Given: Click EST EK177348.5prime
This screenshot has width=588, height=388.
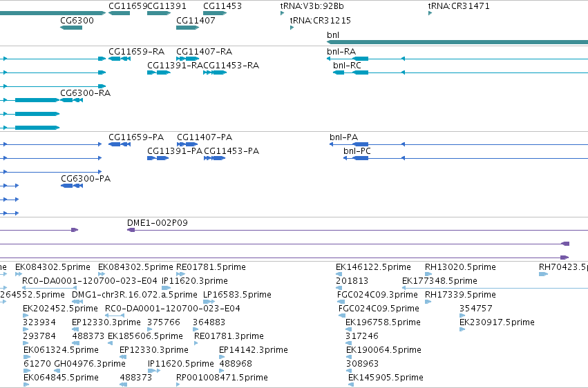Looking at the screenshot, I should pos(439,281).
